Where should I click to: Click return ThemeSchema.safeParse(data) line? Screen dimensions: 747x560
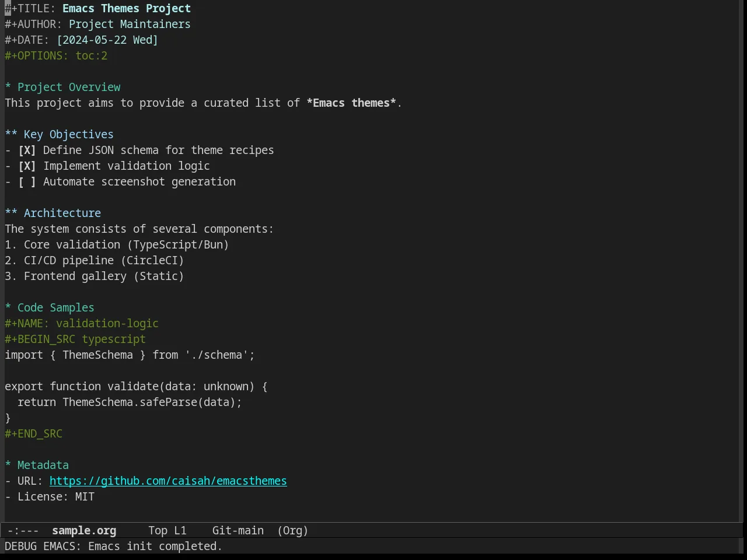point(130,402)
